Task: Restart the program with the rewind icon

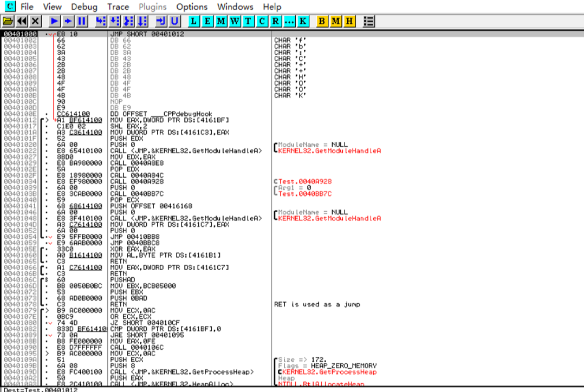Action: pyautogui.click(x=22, y=21)
